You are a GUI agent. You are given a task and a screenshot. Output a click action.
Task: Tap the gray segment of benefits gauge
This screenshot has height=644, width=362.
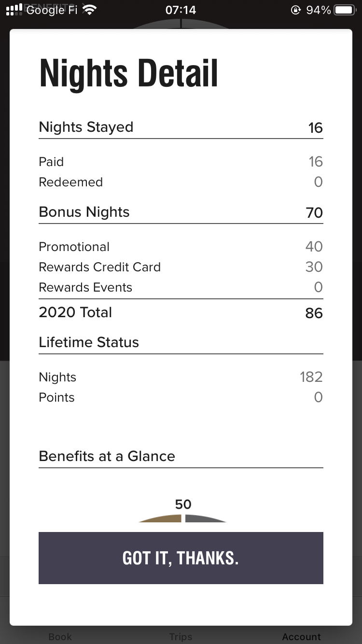pos(205,518)
